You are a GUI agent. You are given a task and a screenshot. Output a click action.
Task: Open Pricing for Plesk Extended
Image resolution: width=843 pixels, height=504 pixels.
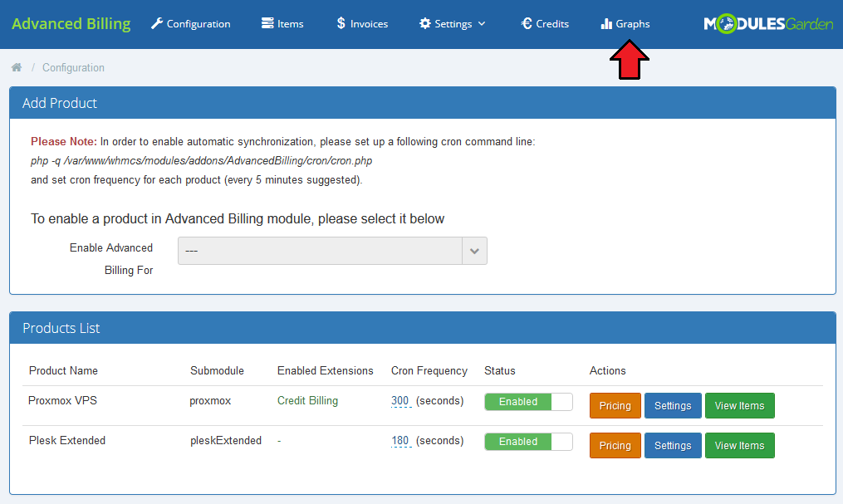pos(615,445)
